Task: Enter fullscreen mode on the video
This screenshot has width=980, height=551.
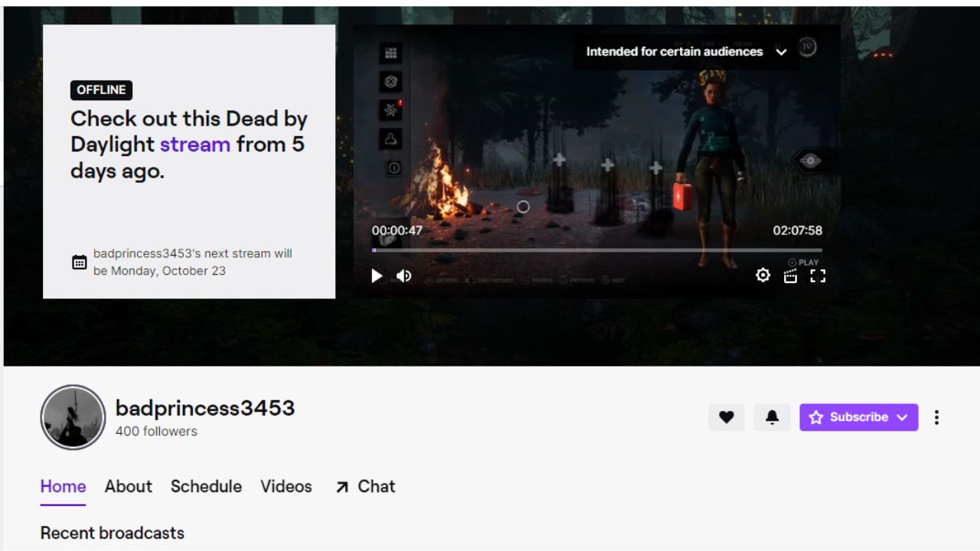Action: click(x=818, y=275)
